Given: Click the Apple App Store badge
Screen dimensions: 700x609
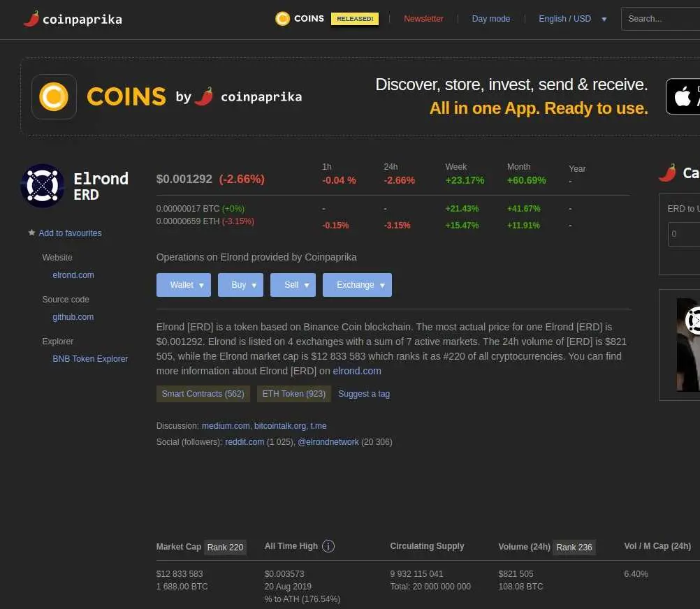Looking at the screenshot, I should 683,96.
